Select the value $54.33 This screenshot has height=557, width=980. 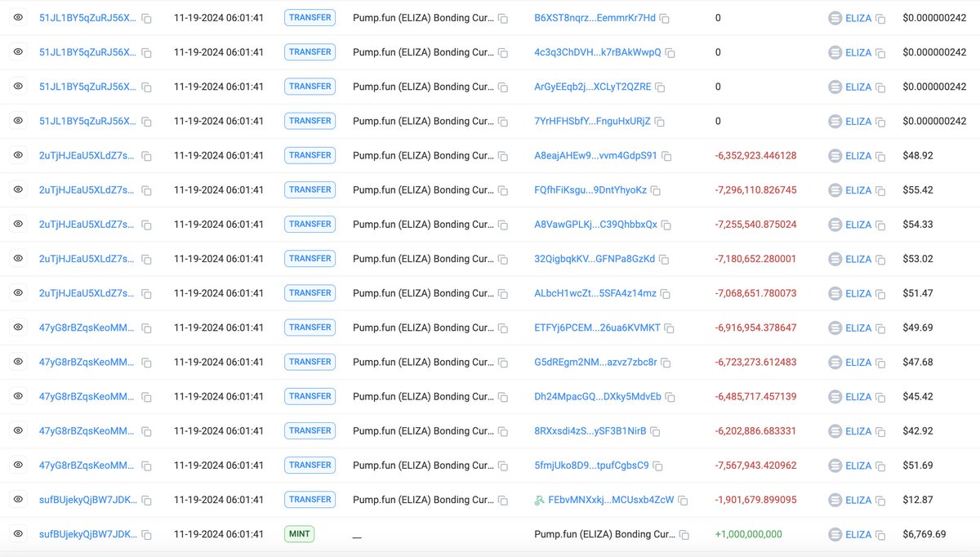(x=918, y=225)
